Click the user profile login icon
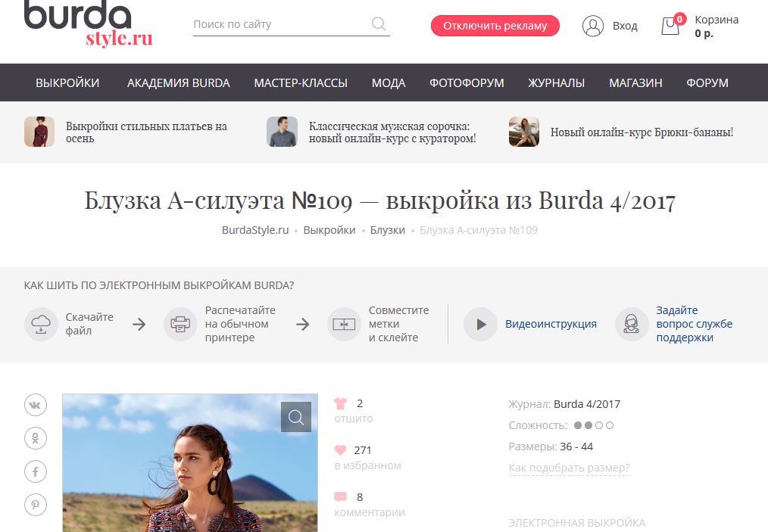Image resolution: width=768 pixels, height=532 pixels. point(592,26)
